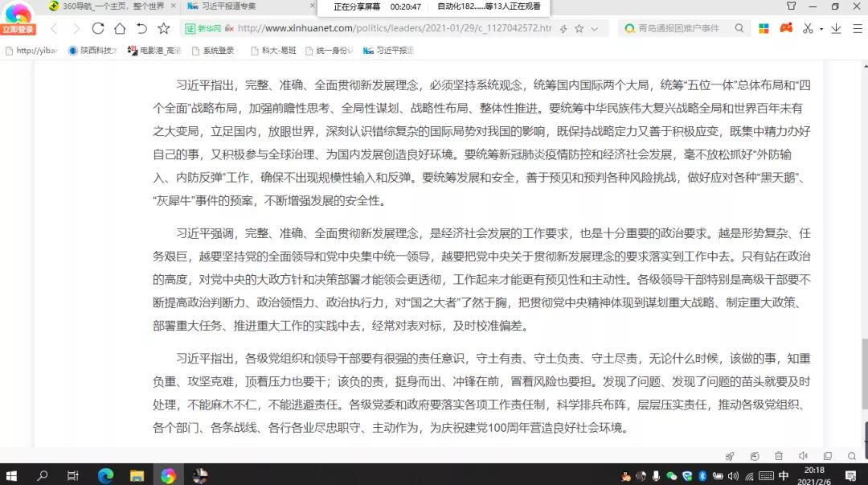Open the game controller icon in toolbar
868x485 pixels.
point(785,28)
